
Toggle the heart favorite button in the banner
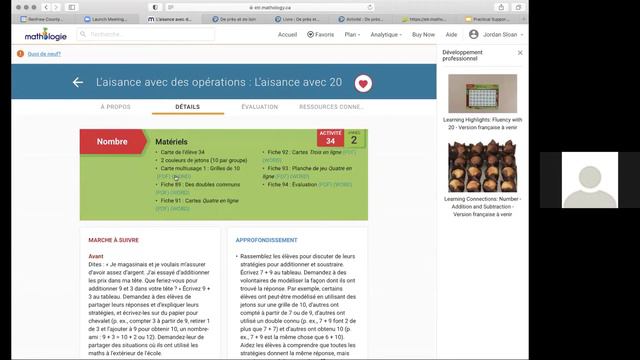(x=363, y=83)
